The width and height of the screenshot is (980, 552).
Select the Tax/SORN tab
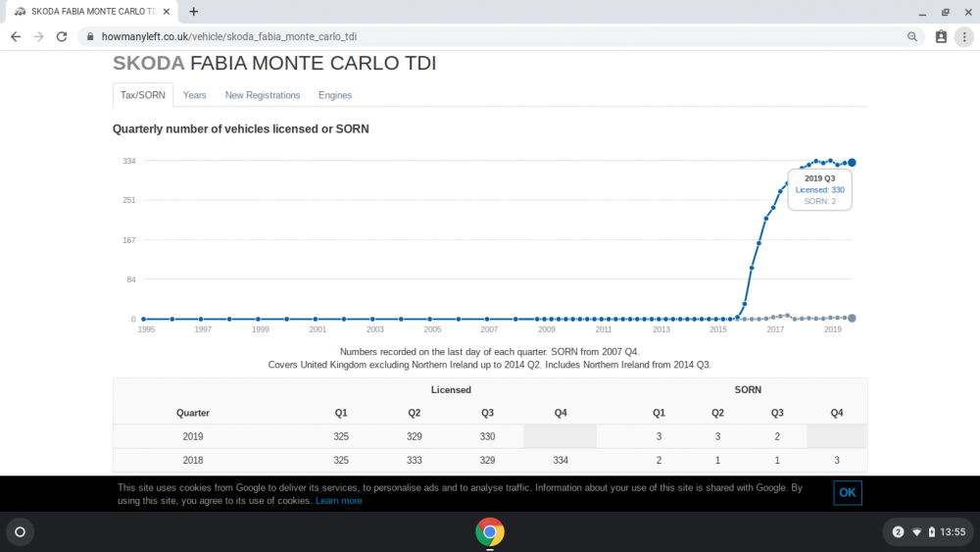[x=143, y=95]
